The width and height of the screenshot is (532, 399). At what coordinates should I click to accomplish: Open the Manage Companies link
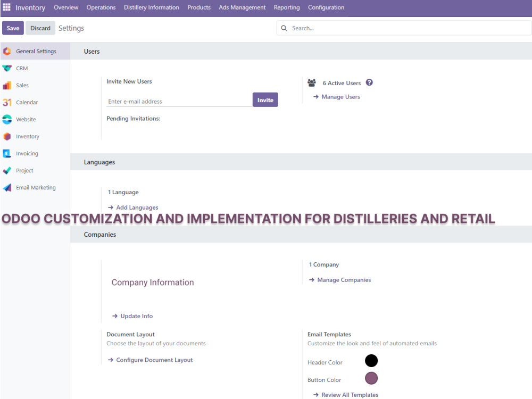click(x=340, y=280)
